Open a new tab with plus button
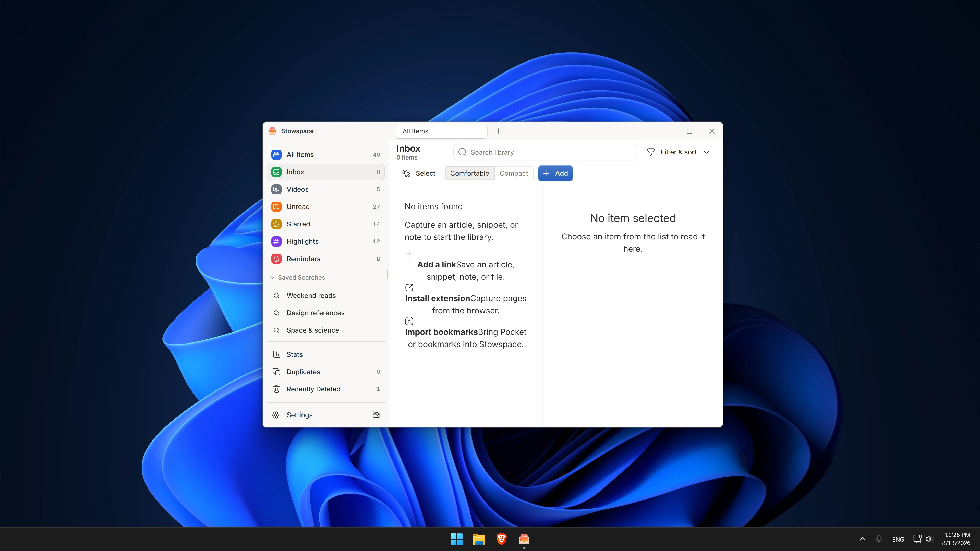The width and height of the screenshot is (980, 551). [498, 131]
